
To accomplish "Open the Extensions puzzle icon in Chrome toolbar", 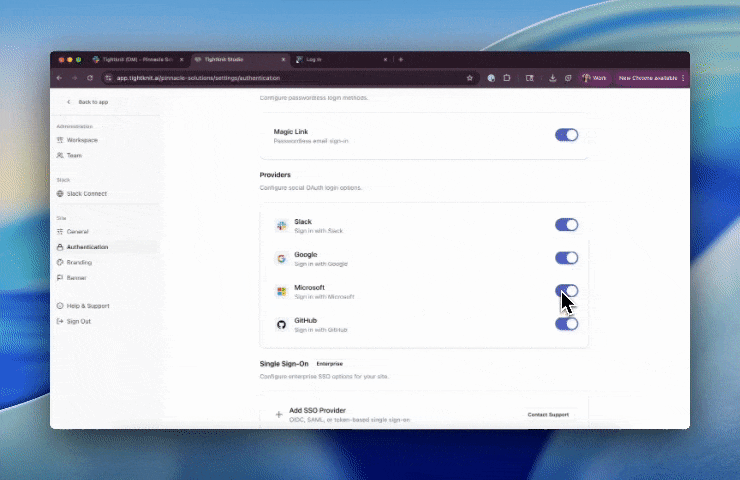I will click(507, 78).
